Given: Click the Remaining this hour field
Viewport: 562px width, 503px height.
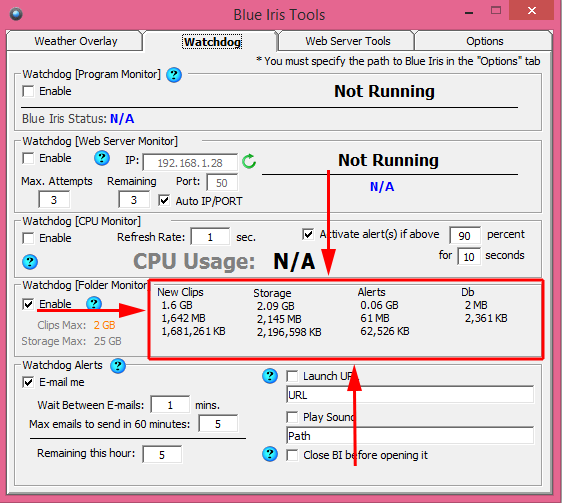Looking at the screenshot, I should coord(162,455).
